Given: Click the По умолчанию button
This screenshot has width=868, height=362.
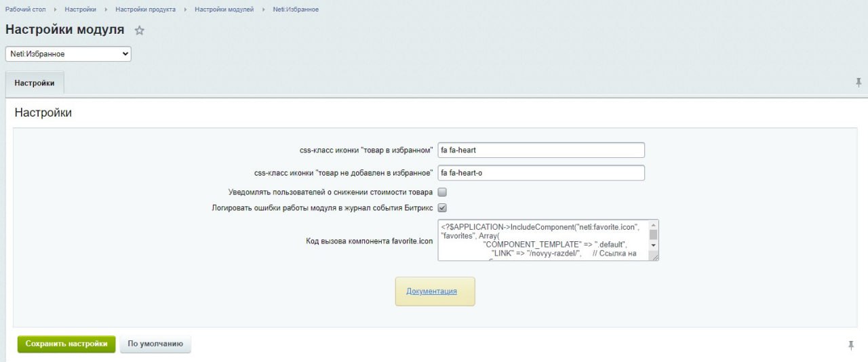Looking at the screenshot, I should pos(155,344).
